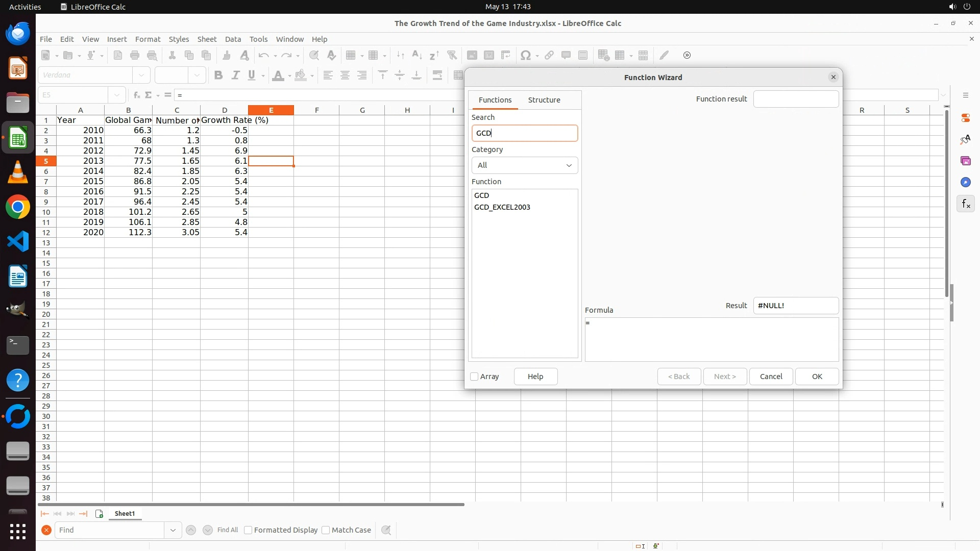Expand the Name Box dropdown
This screenshot has height=551, width=980.
(x=117, y=95)
